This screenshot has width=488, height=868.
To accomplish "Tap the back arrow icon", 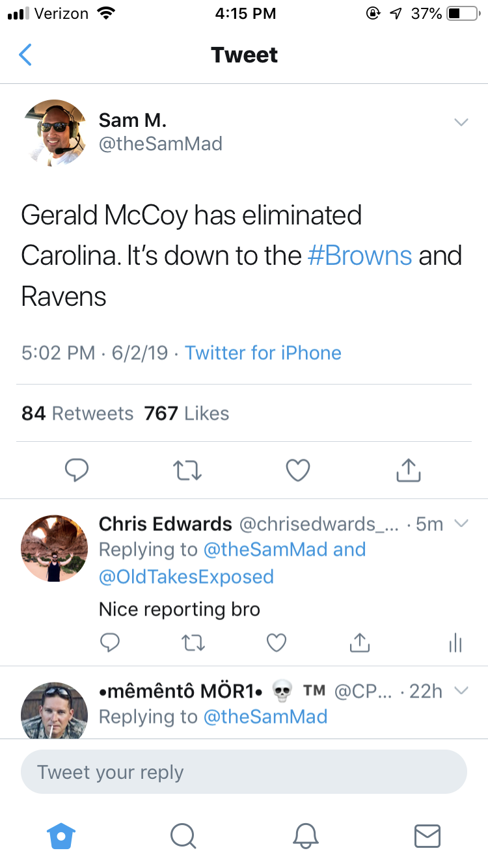I will click(25, 55).
